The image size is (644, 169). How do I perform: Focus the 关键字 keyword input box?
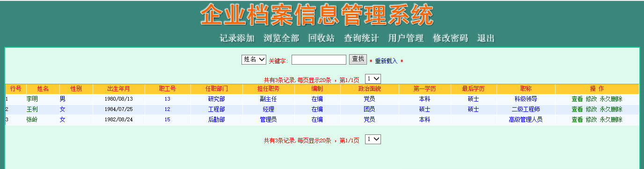tap(319, 59)
